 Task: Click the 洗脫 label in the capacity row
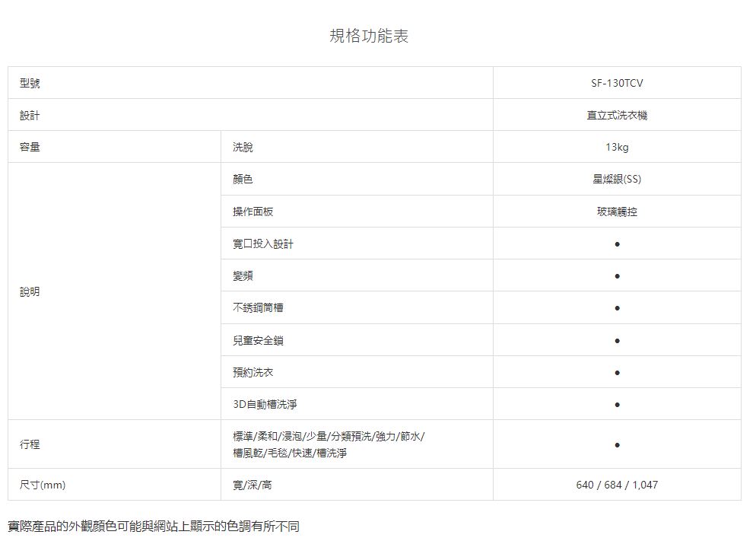(x=243, y=148)
